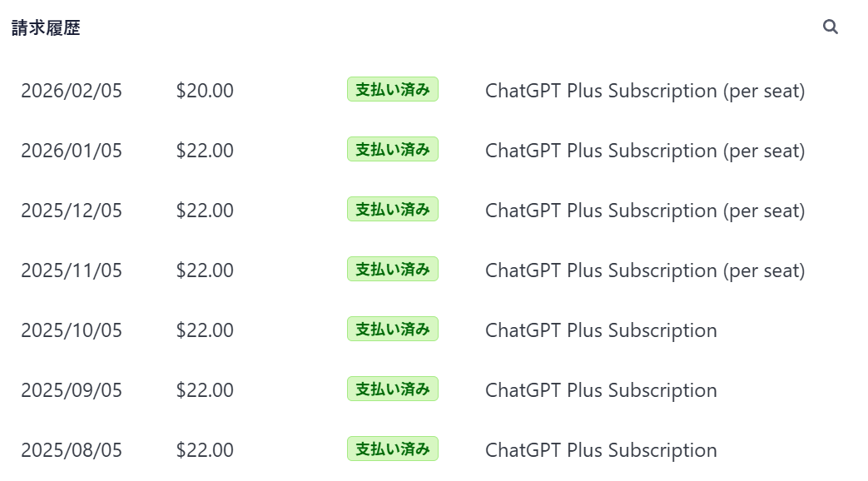Click the ChatGPT Plus Subscription text for 2025/10/05
The height and width of the screenshot is (481, 868).
click(601, 330)
